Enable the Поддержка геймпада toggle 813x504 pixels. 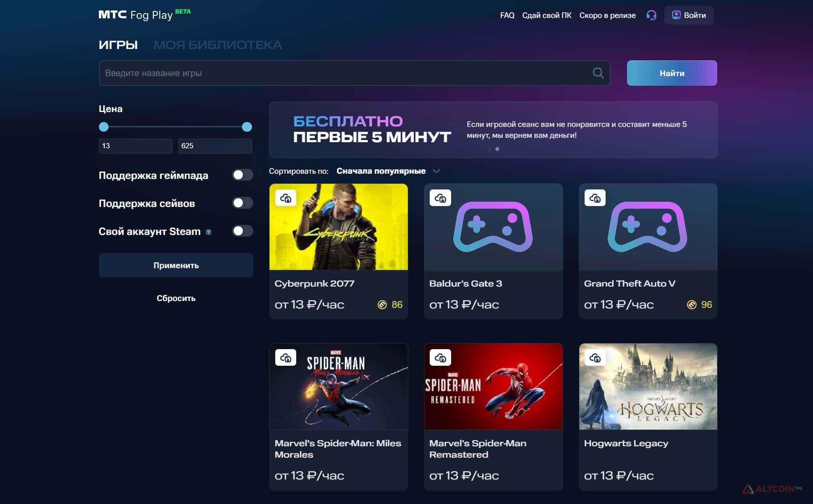[x=242, y=175]
